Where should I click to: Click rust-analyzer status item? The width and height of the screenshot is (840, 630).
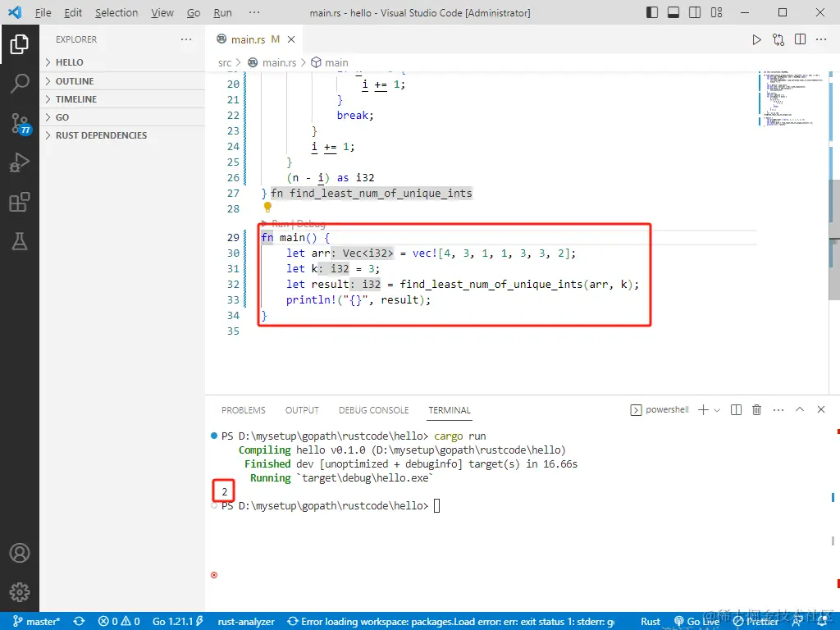(246, 622)
